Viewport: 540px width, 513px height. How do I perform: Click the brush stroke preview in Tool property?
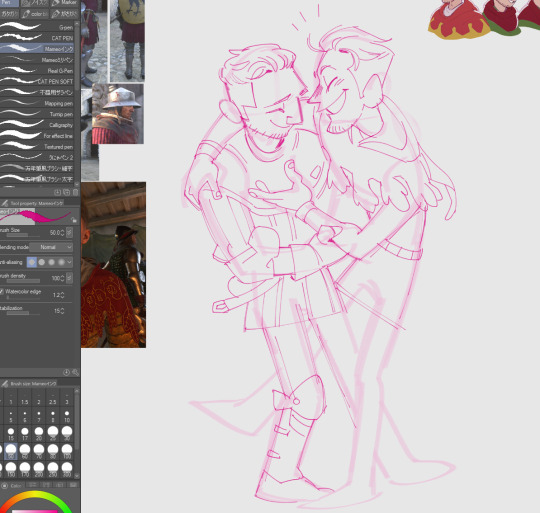pyautogui.click(x=34, y=217)
